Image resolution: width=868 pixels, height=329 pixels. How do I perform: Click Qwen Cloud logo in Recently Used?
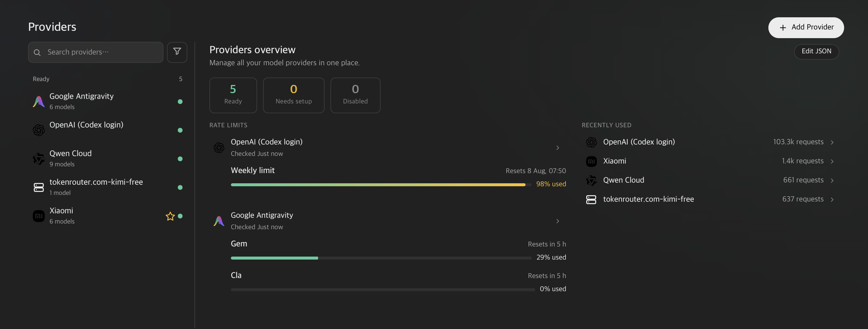point(591,180)
